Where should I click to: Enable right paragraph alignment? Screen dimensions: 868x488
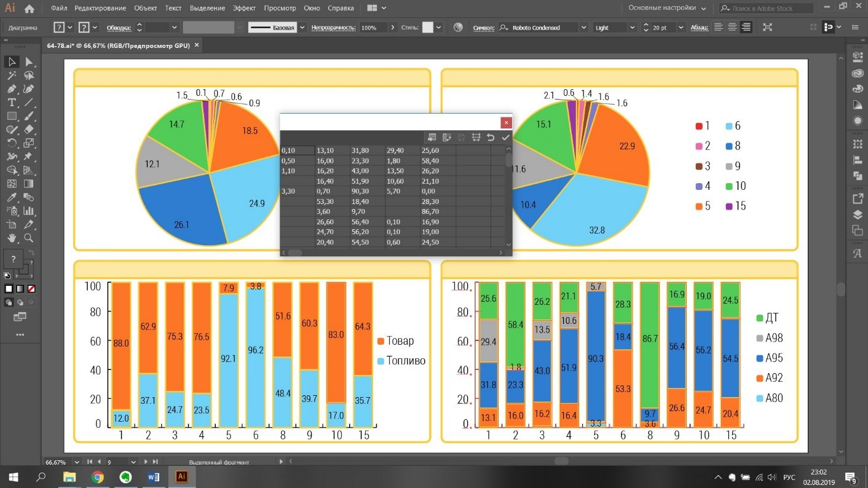click(x=746, y=28)
